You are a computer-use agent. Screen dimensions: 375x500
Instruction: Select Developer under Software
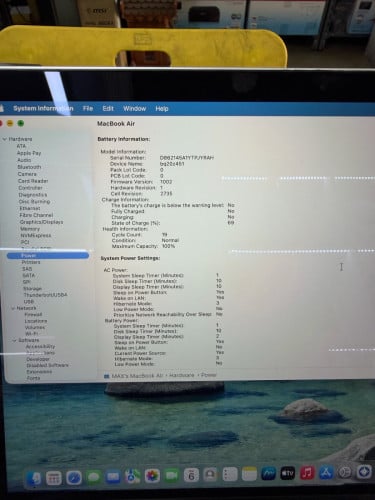pyautogui.click(x=38, y=359)
